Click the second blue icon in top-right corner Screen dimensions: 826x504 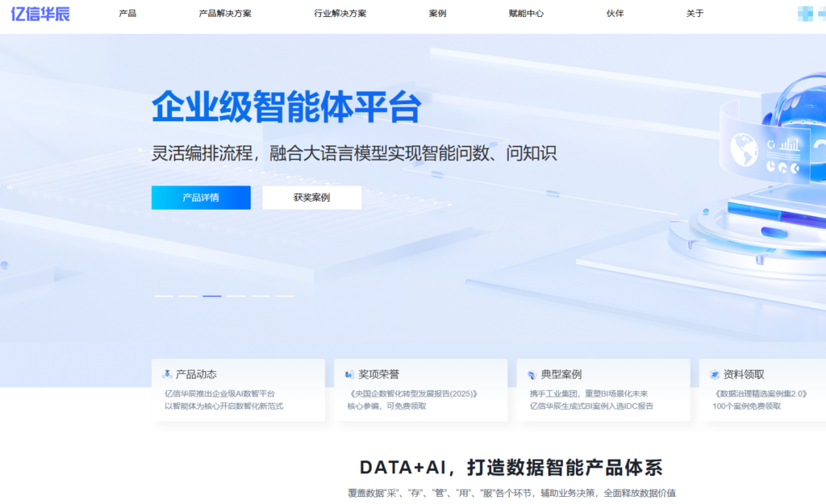[x=822, y=14]
